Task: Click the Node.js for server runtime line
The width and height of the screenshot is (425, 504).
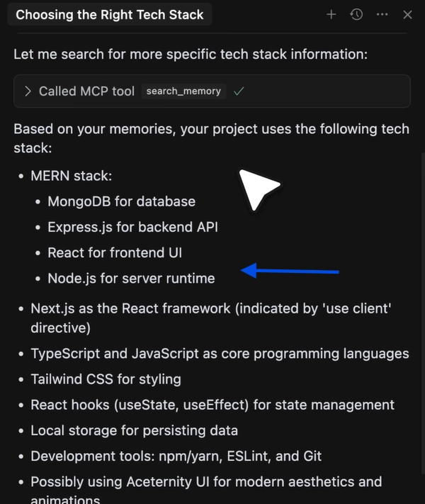Action: (x=131, y=279)
